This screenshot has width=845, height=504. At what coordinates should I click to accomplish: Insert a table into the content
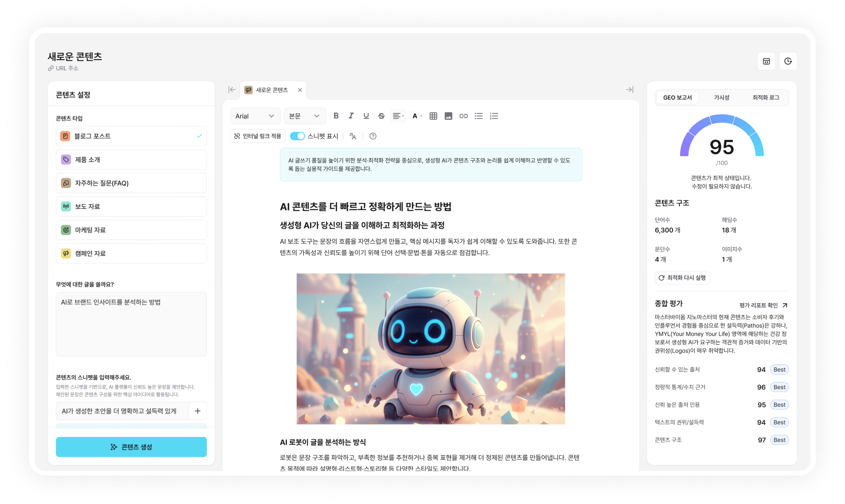click(x=433, y=116)
